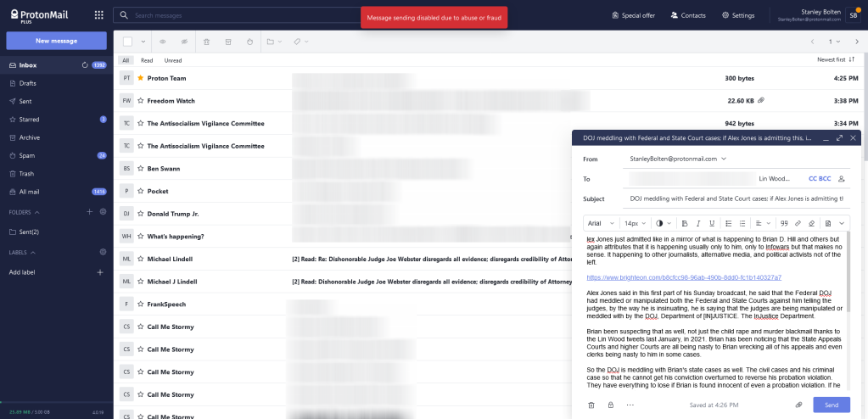Clear formatting with eraser icon
The image size is (868, 419).
[811, 223]
